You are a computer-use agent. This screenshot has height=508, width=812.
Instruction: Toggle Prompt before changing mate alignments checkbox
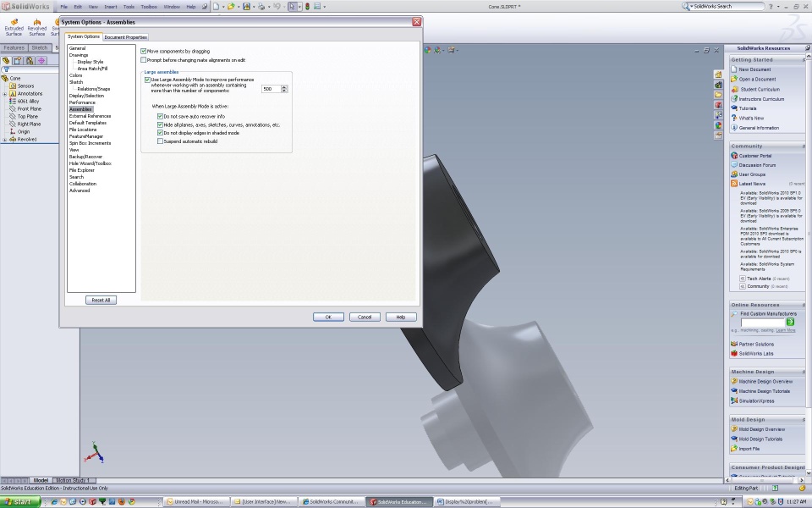pos(144,60)
